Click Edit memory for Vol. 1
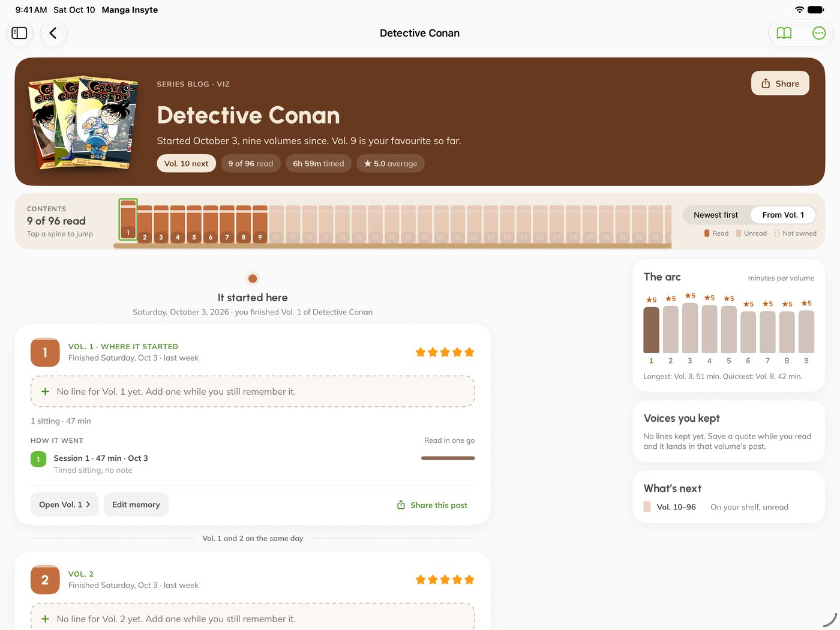840x630 pixels. 136,505
